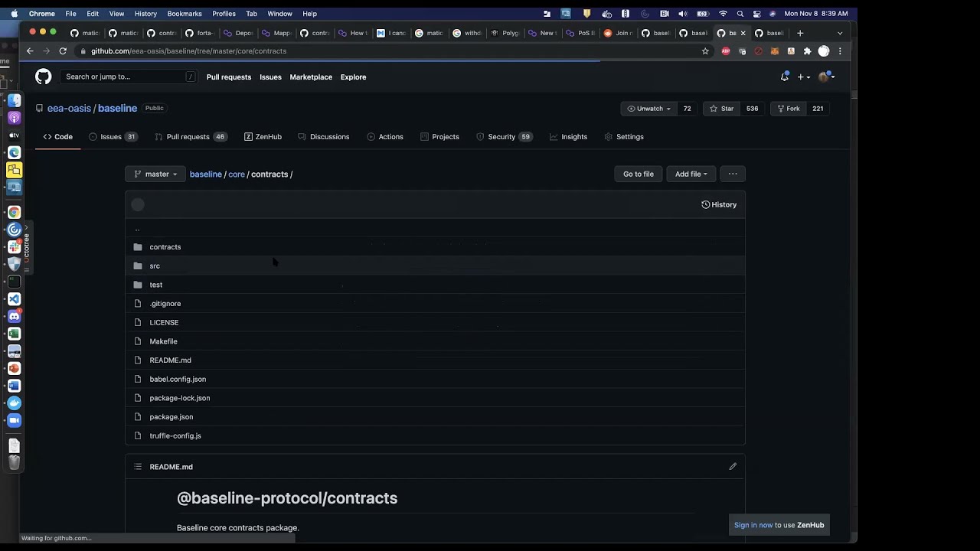980x551 pixels.
Task: Open macOS Spotlight search icon
Action: point(740,14)
